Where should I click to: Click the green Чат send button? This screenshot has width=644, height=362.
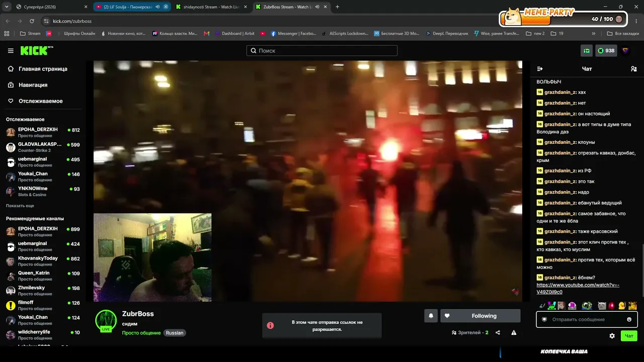point(629,336)
